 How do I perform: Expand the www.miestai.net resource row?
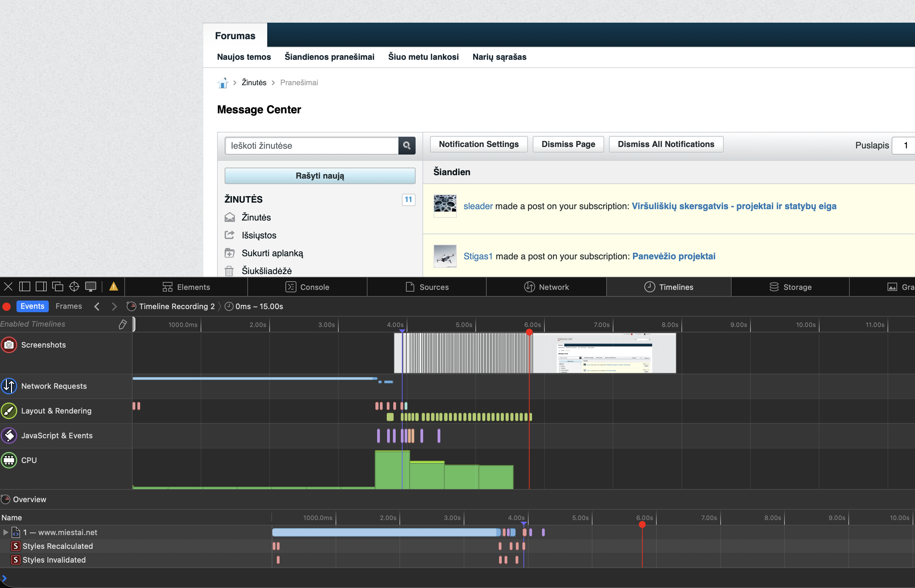5,532
